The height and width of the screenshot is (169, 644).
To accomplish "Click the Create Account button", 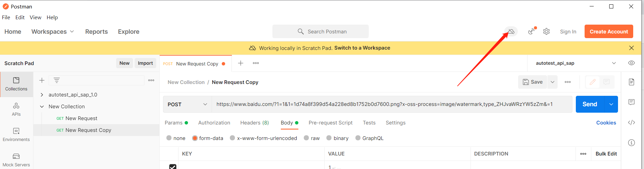I will coord(609,31).
